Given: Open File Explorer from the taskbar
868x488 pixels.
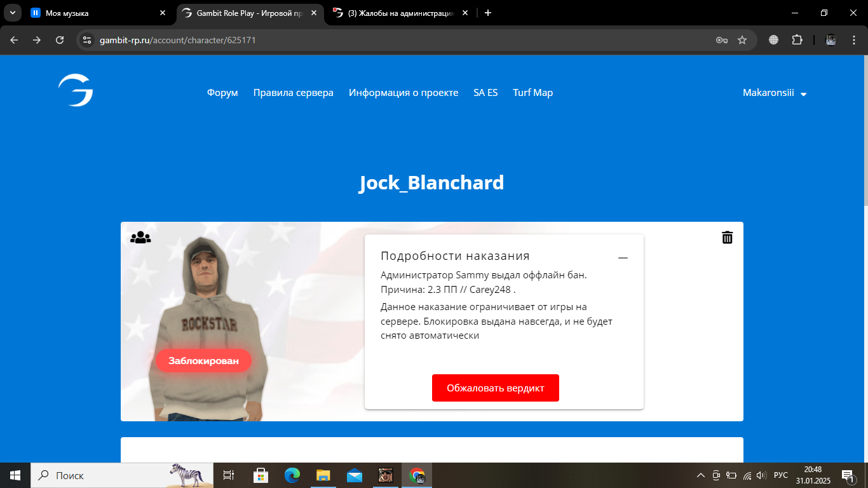Looking at the screenshot, I should pos(323,475).
